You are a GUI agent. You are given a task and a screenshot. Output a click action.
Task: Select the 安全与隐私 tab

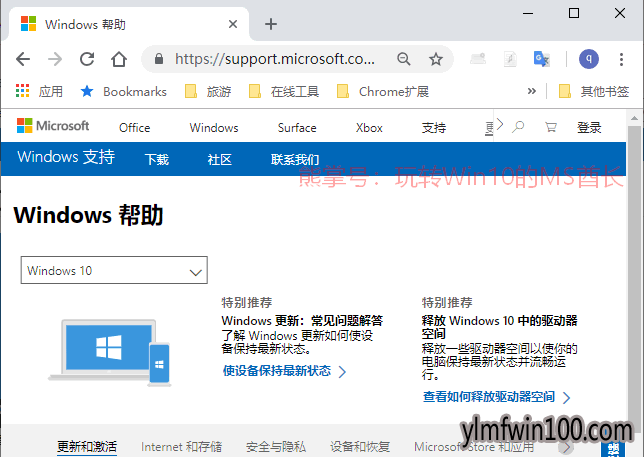coord(276,446)
